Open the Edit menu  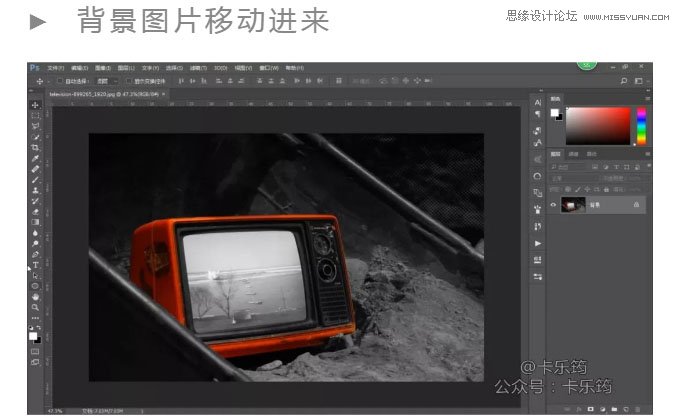(79, 68)
